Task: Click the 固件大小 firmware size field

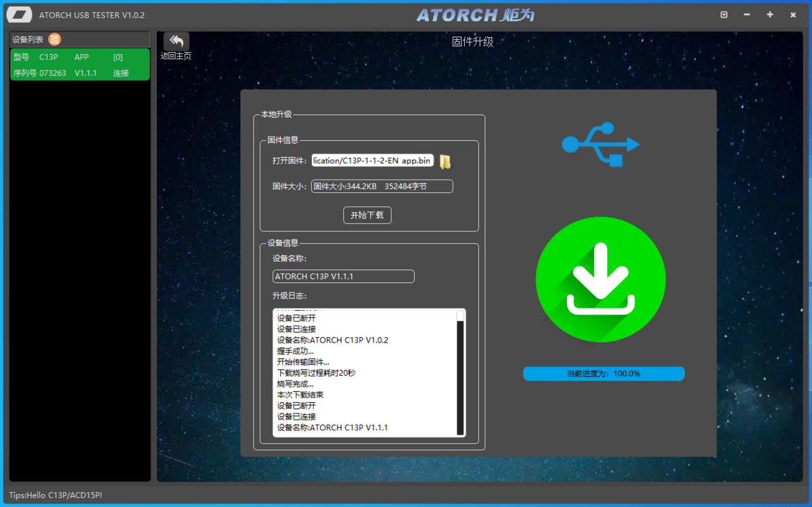Action: click(381, 186)
